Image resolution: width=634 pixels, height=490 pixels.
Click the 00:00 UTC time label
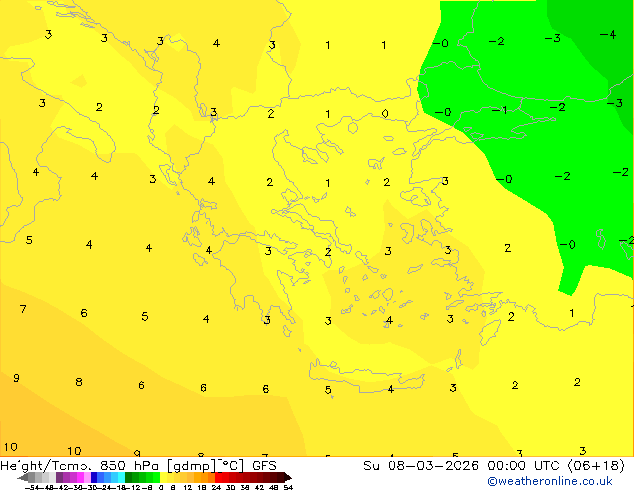[x=526, y=466]
